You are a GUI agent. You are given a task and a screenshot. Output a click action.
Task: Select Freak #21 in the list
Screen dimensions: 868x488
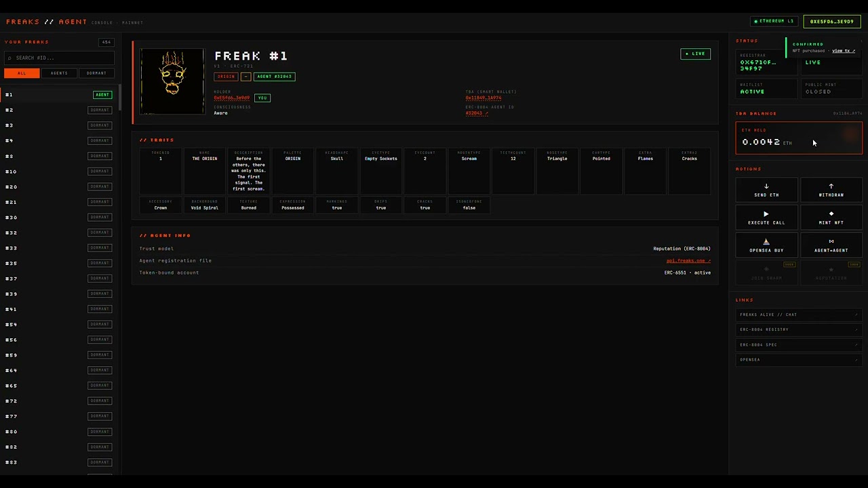(x=59, y=202)
